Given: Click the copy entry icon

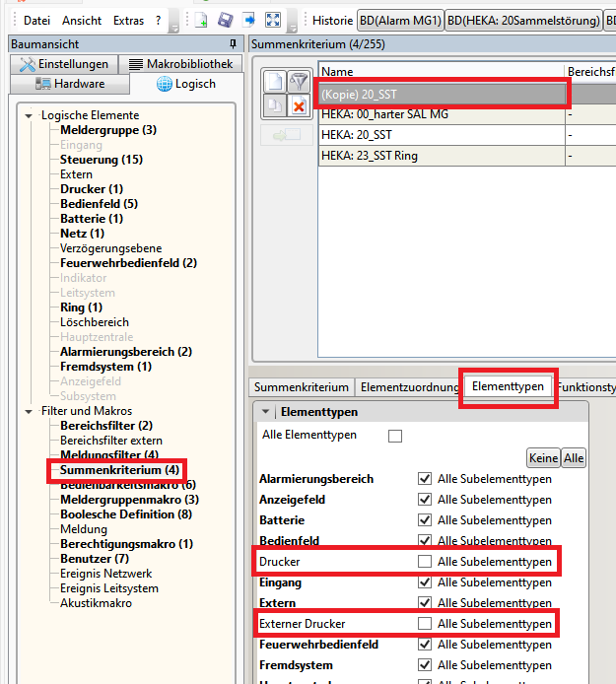Looking at the screenshot, I should click(x=275, y=105).
